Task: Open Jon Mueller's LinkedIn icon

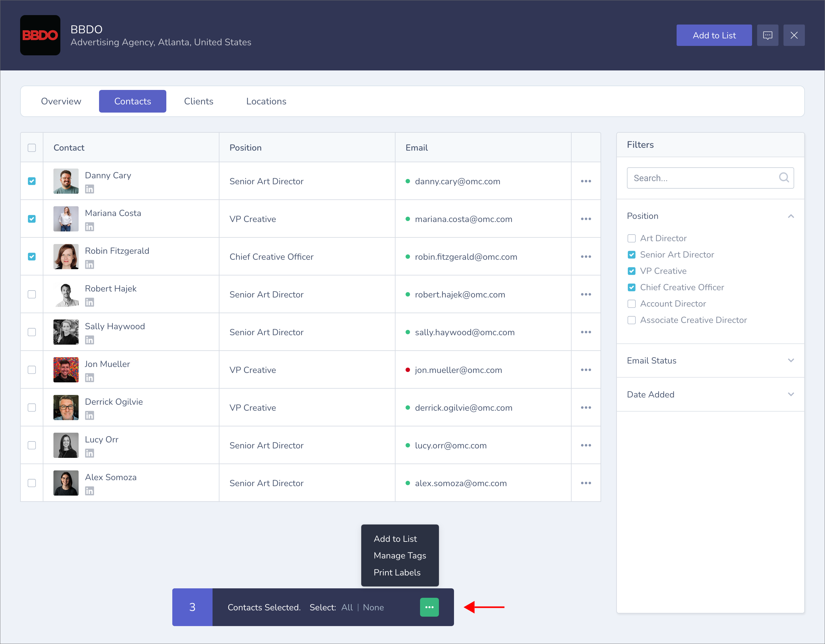Action: [x=90, y=378]
